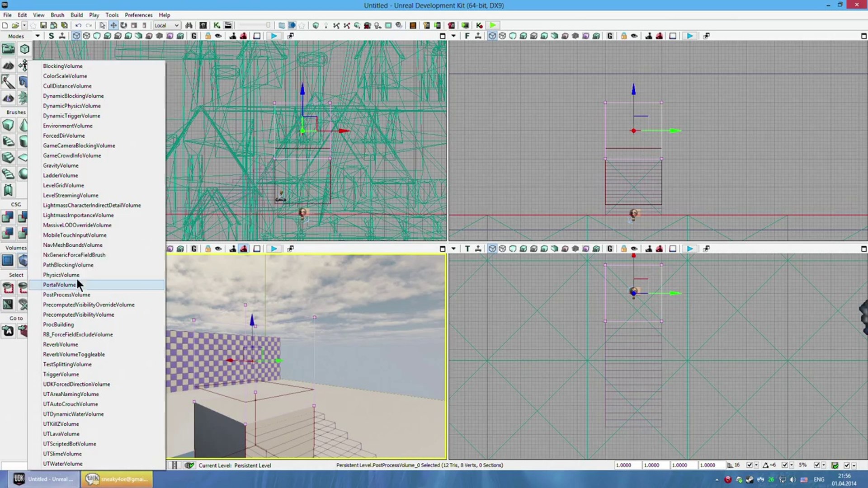Viewport: 868px width, 488px height.
Task: Choose PortalVolume from volume list
Action: 97,285
